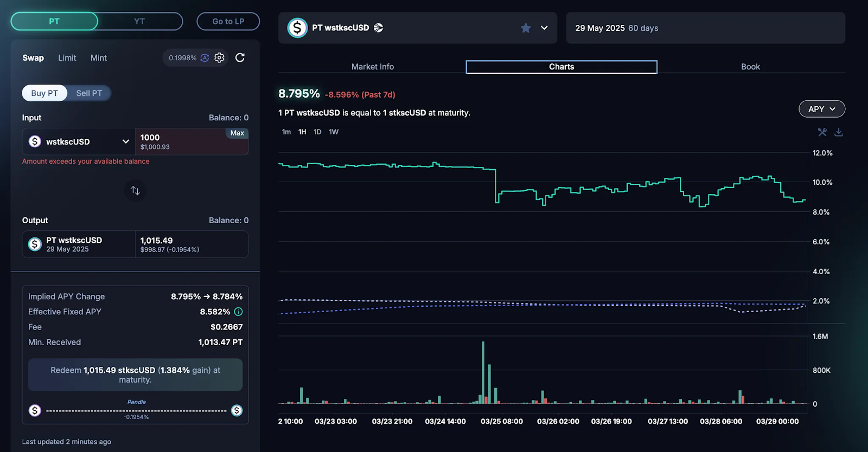This screenshot has width=868, height=452.
Task: Click the PT wstkscUSD market logo
Action: tap(297, 28)
